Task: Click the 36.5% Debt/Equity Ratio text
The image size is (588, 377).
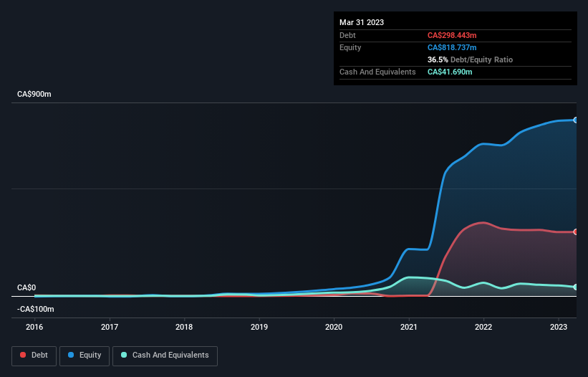Action: click(471, 59)
